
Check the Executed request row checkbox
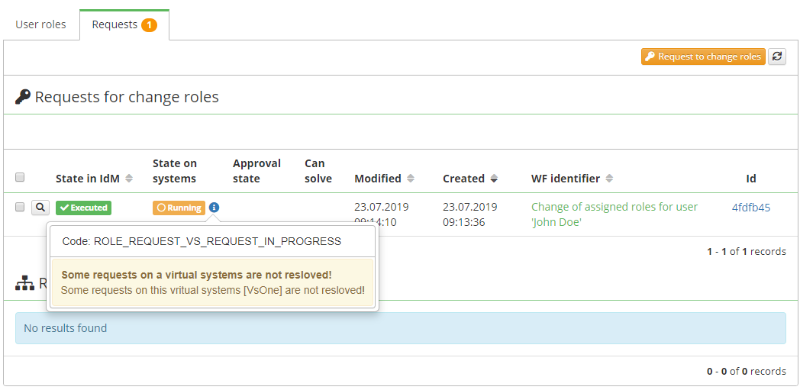[x=19, y=207]
